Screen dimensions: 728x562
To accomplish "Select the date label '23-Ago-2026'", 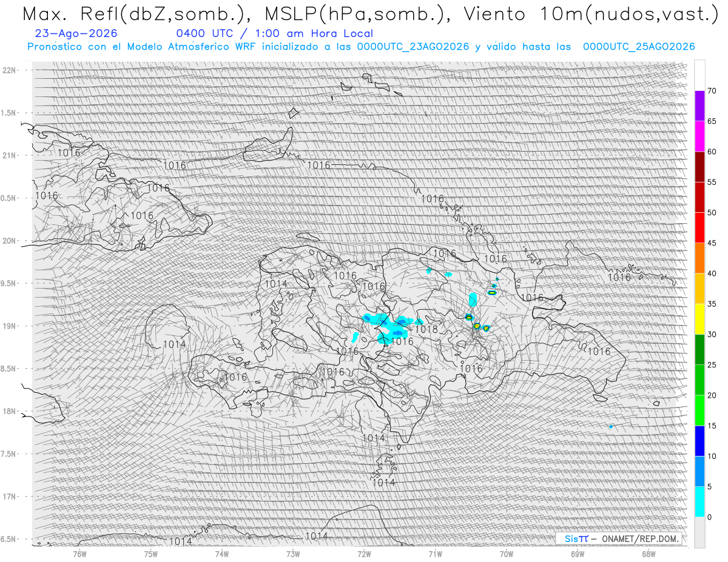I will pyautogui.click(x=76, y=34).
